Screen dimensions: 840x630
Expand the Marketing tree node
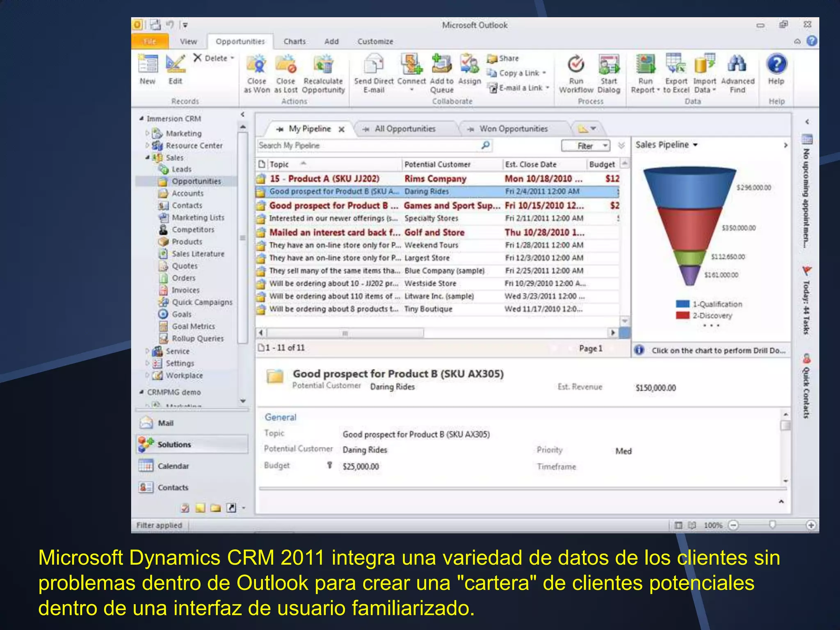pyautogui.click(x=147, y=133)
